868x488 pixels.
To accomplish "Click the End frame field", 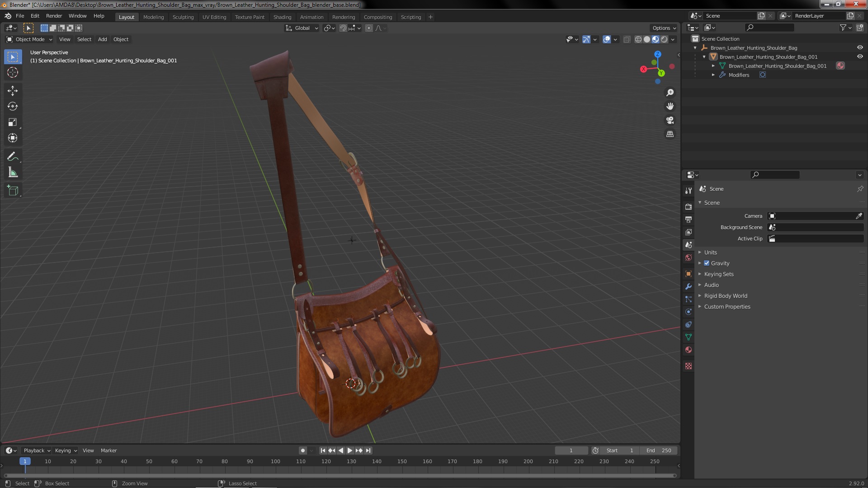I will [x=659, y=450].
